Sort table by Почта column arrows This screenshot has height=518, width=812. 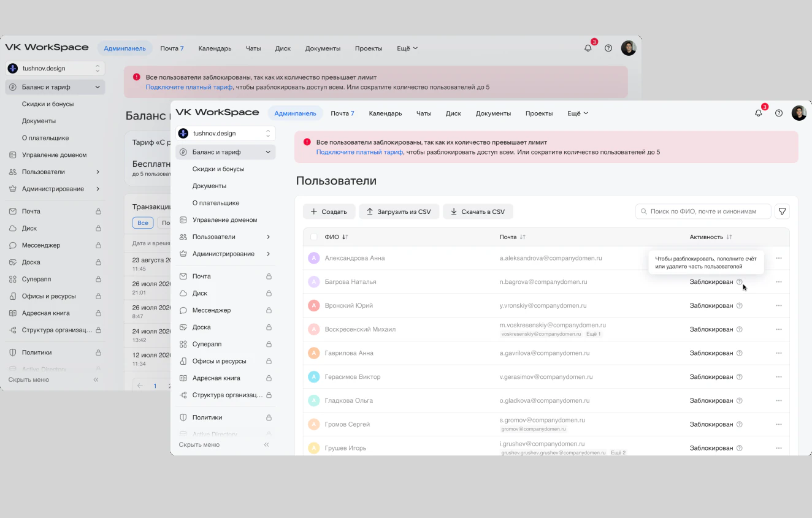[x=523, y=237]
